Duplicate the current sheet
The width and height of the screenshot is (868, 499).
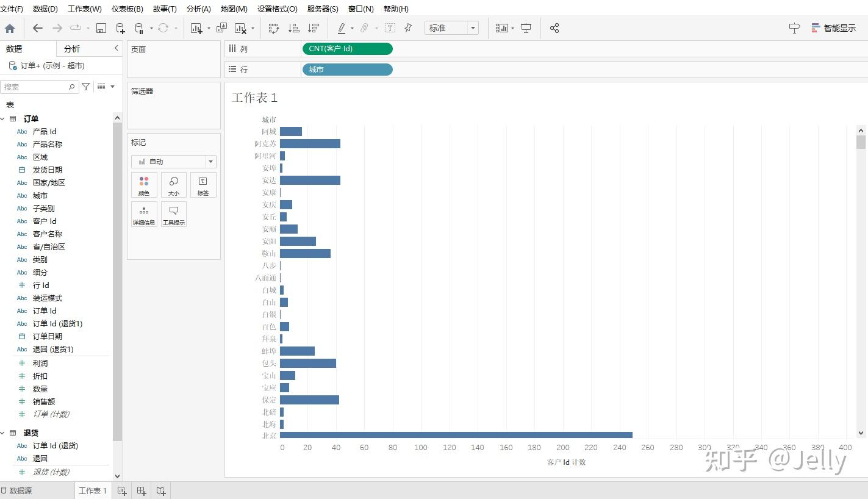(x=221, y=28)
